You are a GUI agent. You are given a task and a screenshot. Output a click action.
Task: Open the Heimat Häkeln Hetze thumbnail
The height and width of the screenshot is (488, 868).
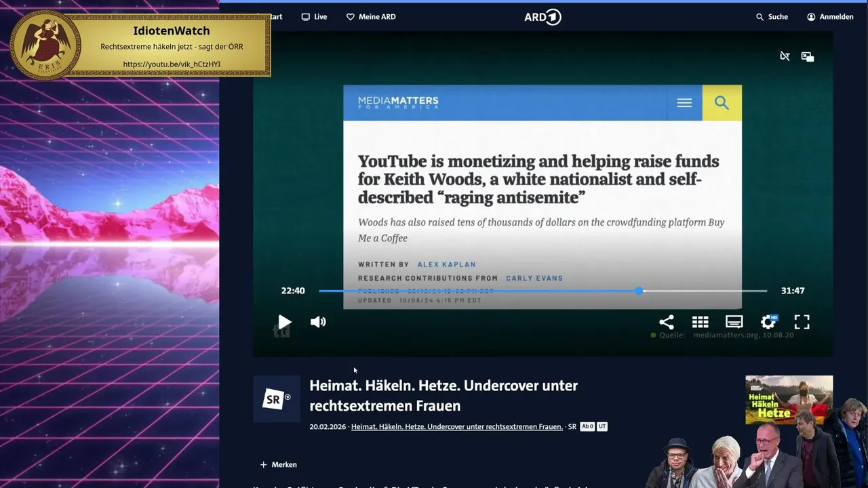tap(789, 399)
